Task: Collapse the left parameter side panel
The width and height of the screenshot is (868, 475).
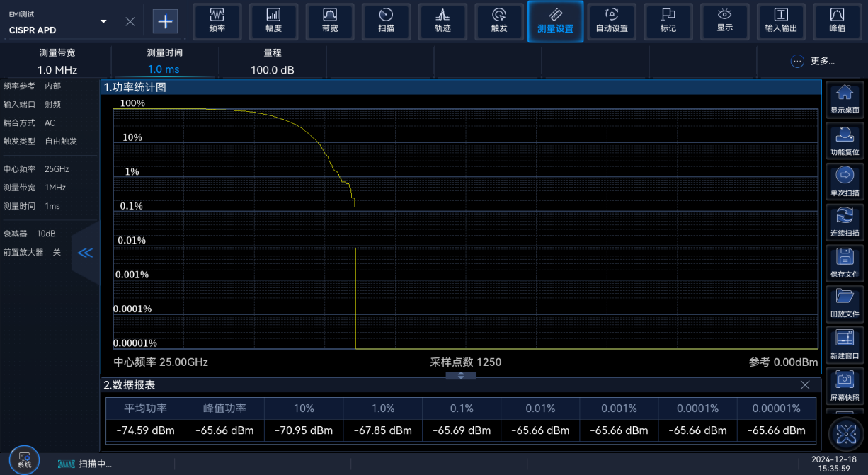Action: (x=85, y=253)
